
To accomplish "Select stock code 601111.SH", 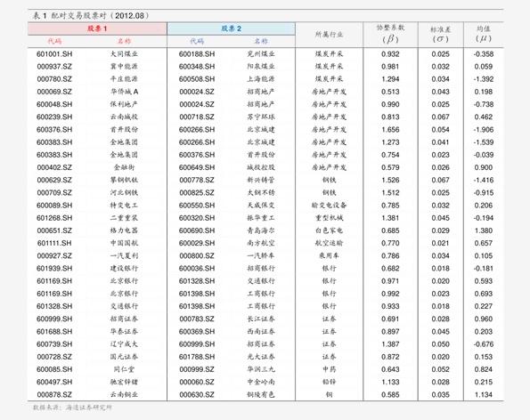I will tap(54, 243).
